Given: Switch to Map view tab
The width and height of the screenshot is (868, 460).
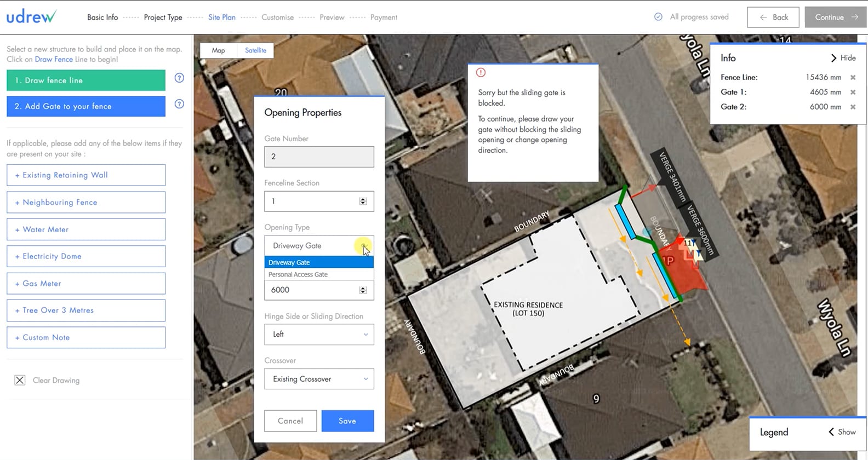Looking at the screenshot, I should coord(218,50).
